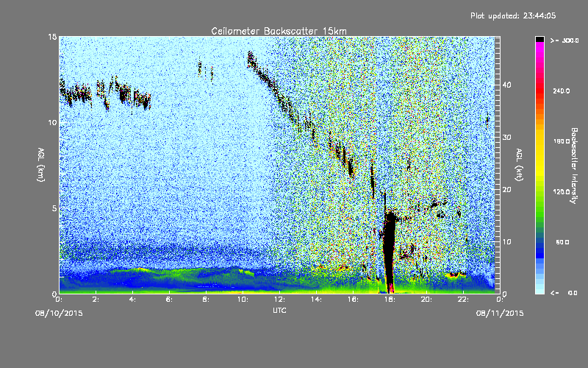Click the "2:" hour tick label
The height and width of the screenshot is (368, 588).
click(96, 300)
